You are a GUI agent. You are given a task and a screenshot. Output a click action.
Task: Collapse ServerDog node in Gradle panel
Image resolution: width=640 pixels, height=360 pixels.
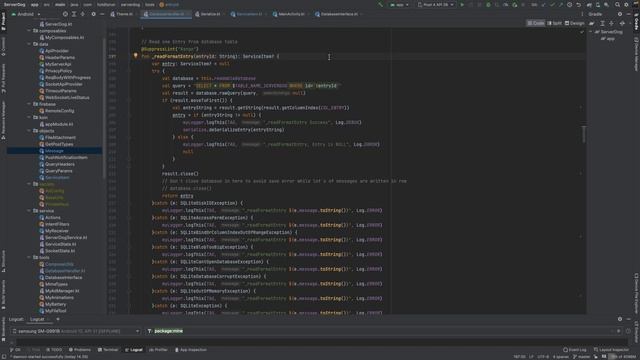click(591, 31)
